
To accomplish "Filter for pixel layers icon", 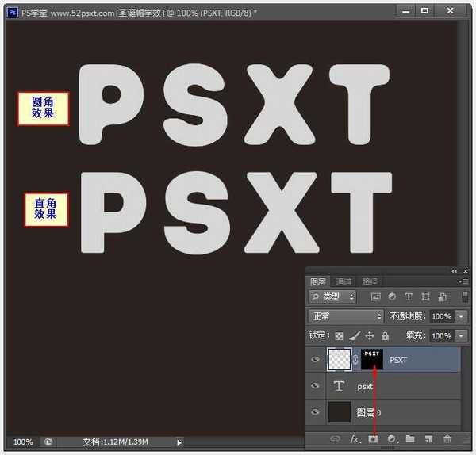I will 375,296.
